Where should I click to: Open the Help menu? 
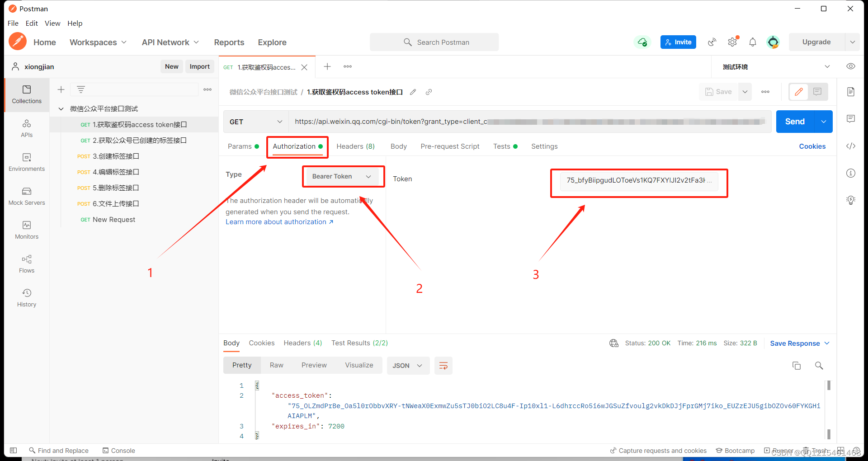pyautogui.click(x=75, y=23)
